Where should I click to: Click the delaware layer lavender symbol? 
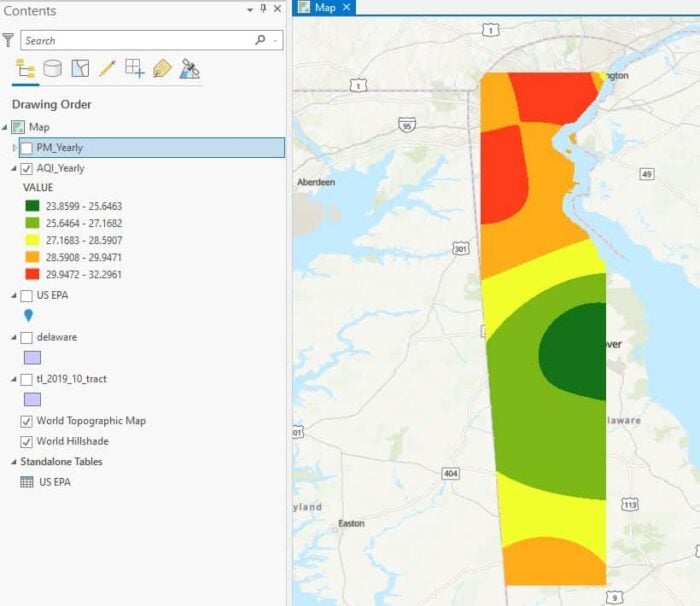click(x=32, y=358)
